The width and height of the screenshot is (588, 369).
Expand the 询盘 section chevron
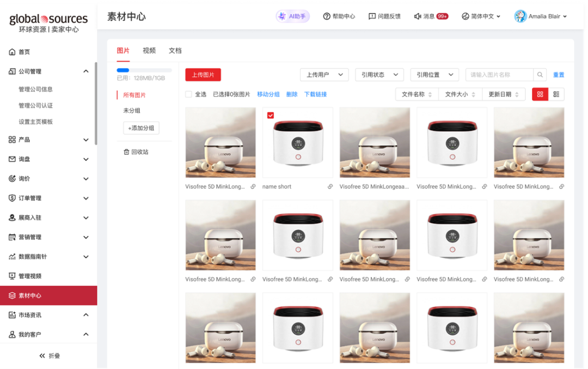pyautogui.click(x=86, y=159)
